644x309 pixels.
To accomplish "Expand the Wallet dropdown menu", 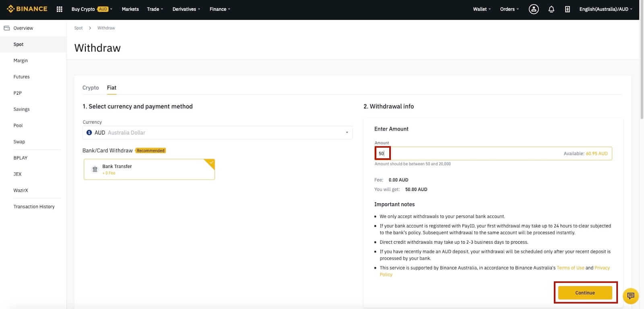I will (481, 9).
